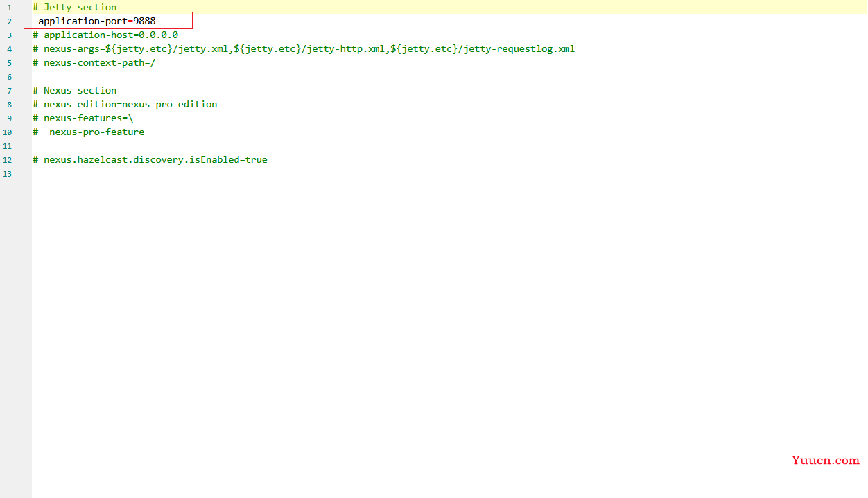Click the '# Jetty section' comment
This screenshot has height=498, width=868.
(74, 8)
